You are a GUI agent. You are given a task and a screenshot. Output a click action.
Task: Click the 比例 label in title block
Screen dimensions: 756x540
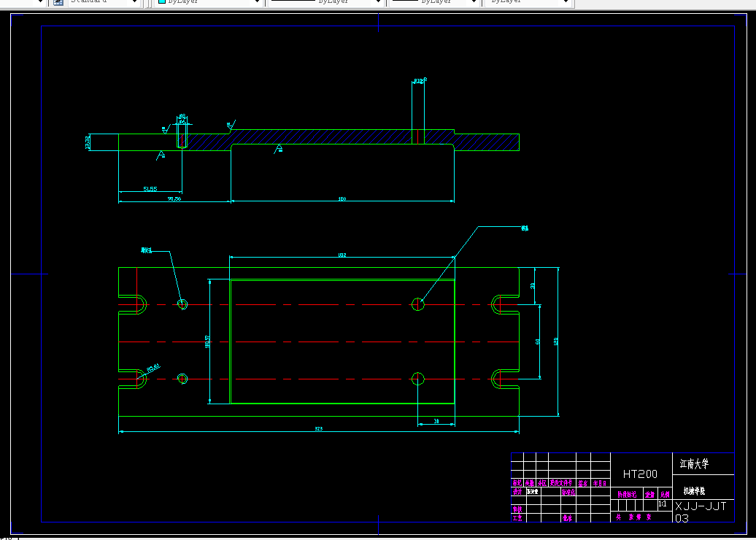(x=666, y=494)
